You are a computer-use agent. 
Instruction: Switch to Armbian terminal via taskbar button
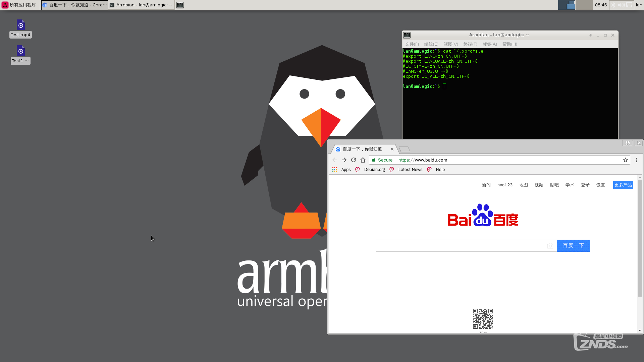click(141, 5)
